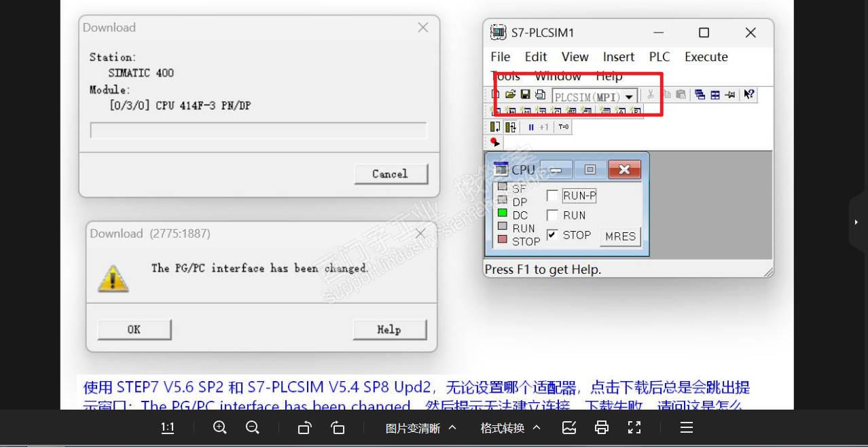Screen dimensions: 868x447
Task: Uncheck the STOP checkbox in CPU window
Action: [552, 235]
